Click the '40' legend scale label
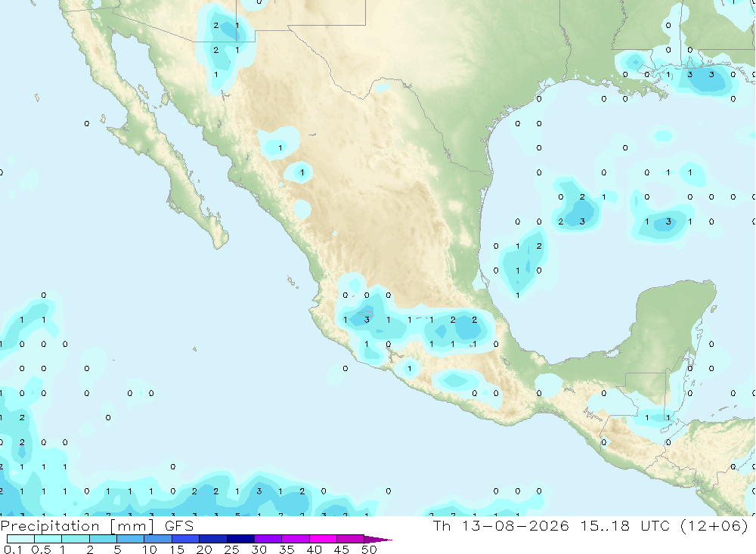This screenshot has height=554, width=756. (314, 549)
